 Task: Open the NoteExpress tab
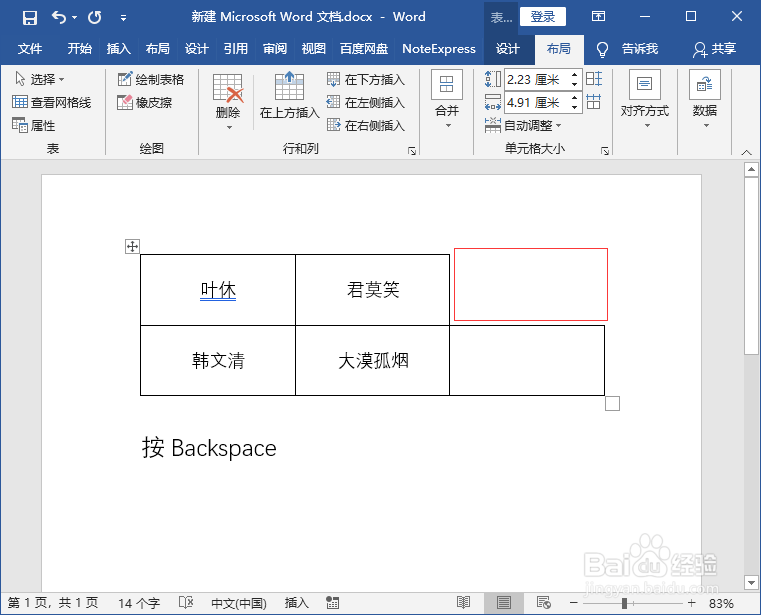[x=439, y=49]
